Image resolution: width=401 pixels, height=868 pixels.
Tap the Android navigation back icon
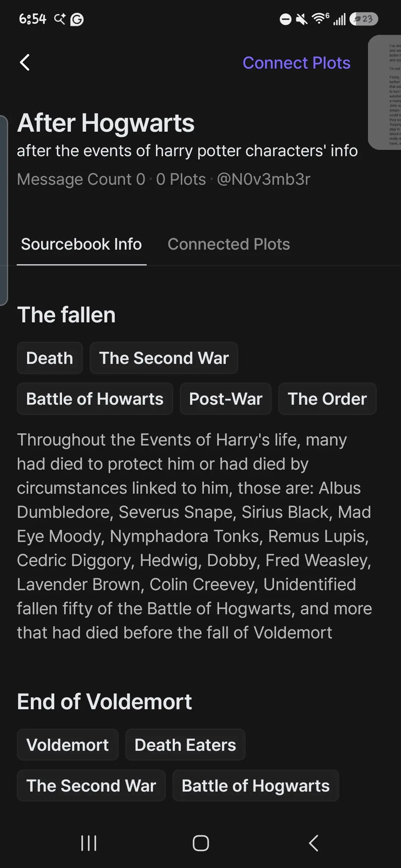(x=314, y=843)
